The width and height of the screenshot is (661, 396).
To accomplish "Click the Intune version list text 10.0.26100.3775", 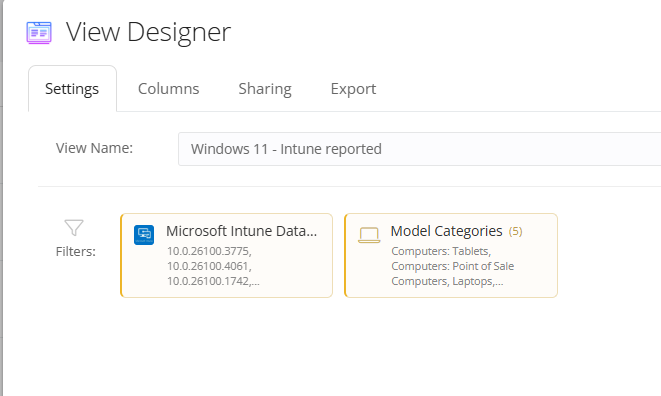I will (x=209, y=251).
